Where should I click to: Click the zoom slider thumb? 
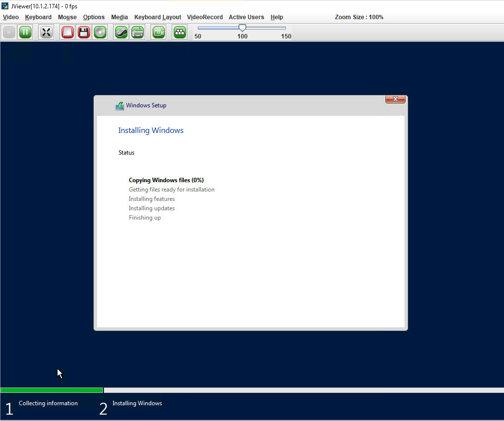(x=242, y=28)
